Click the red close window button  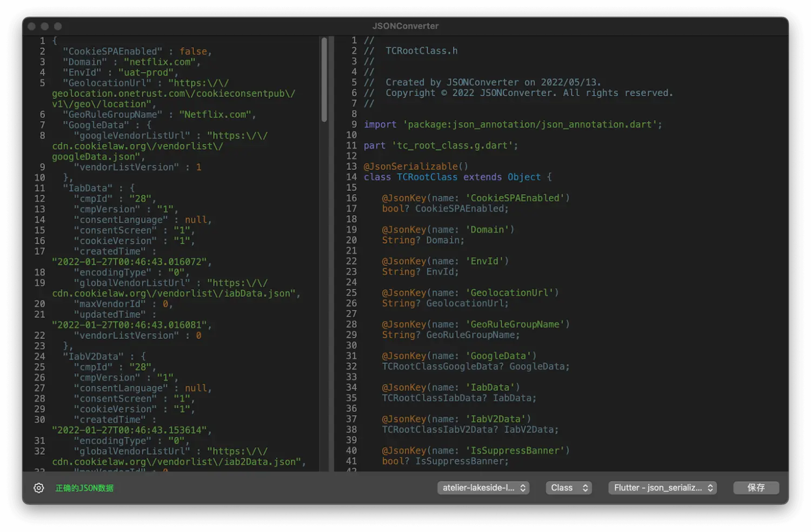pos(32,26)
